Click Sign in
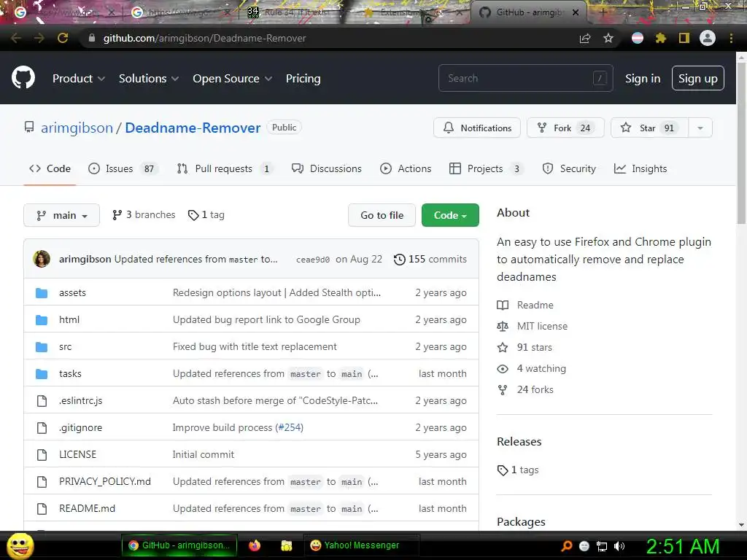The height and width of the screenshot is (560, 747). click(643, 79)
